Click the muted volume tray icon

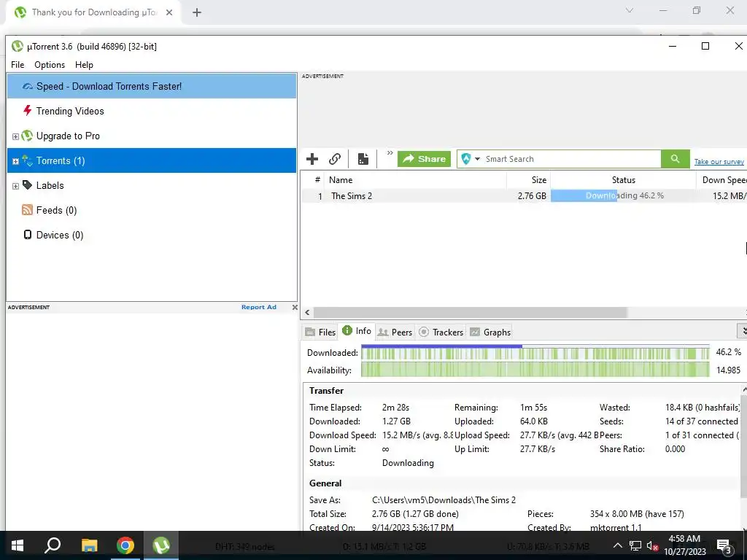652,545
